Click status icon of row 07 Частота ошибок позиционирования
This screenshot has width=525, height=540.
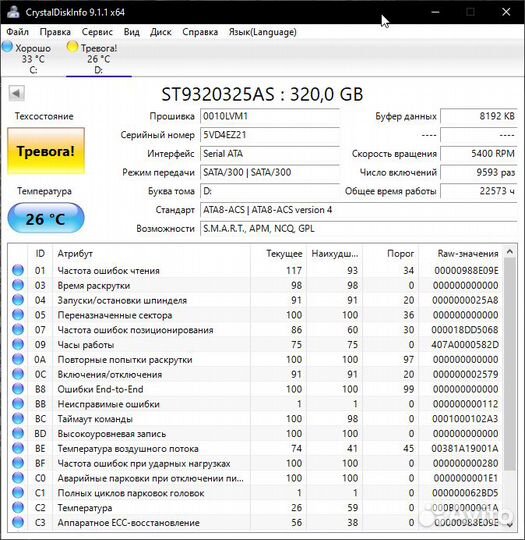point(18,329)
